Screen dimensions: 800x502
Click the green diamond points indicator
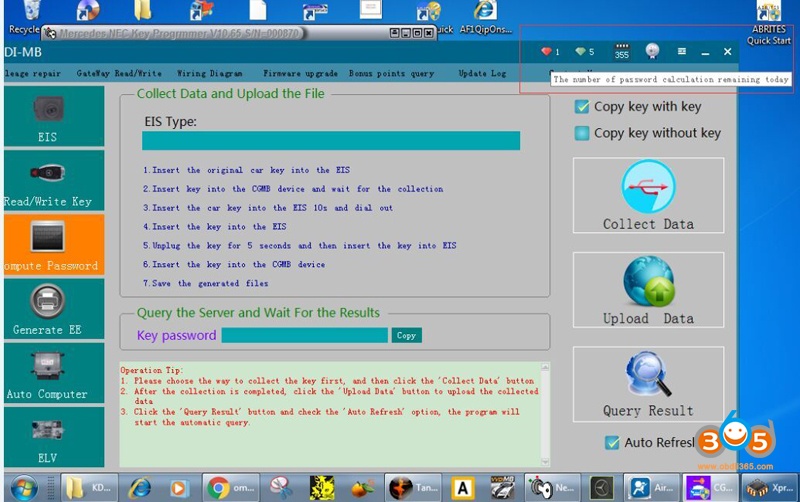[x=584, y=52]
